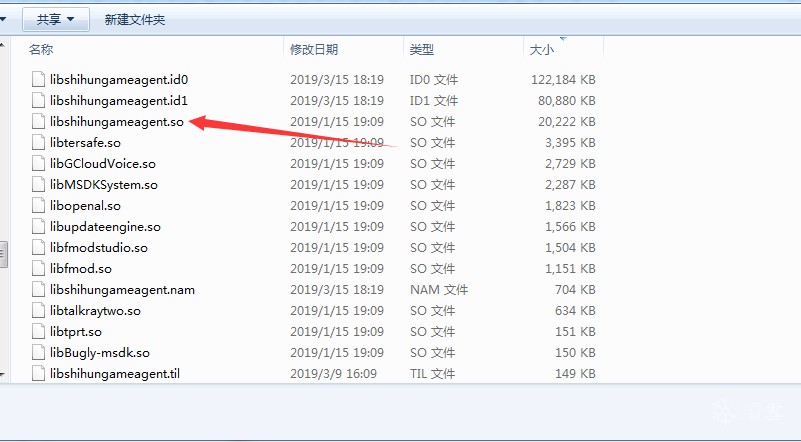Click the 80,880 KB size cell
The image size is (801, 442).
567,101
